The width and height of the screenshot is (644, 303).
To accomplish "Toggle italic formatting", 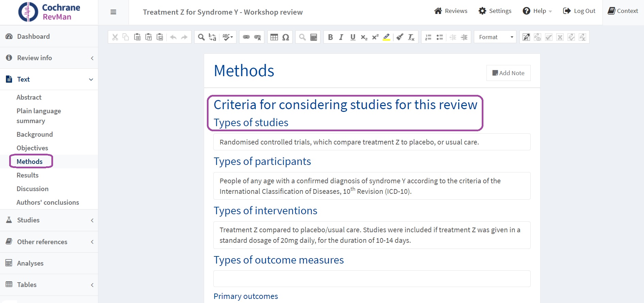I will click(x=341, y=37).
